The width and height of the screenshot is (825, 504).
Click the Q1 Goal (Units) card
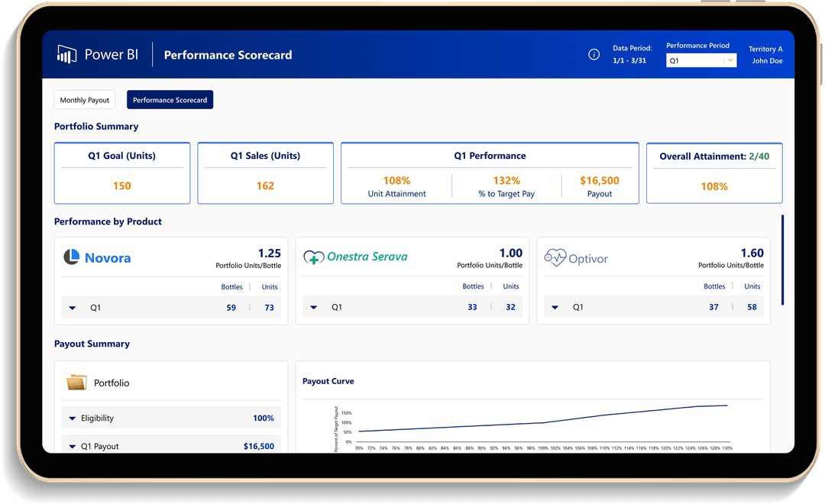121,173
